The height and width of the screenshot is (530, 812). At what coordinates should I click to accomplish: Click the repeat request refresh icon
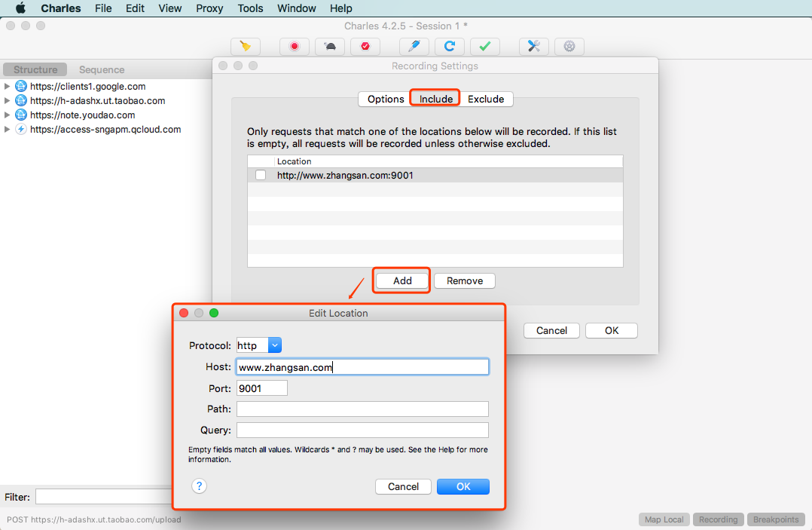click(x=450, y=47)
